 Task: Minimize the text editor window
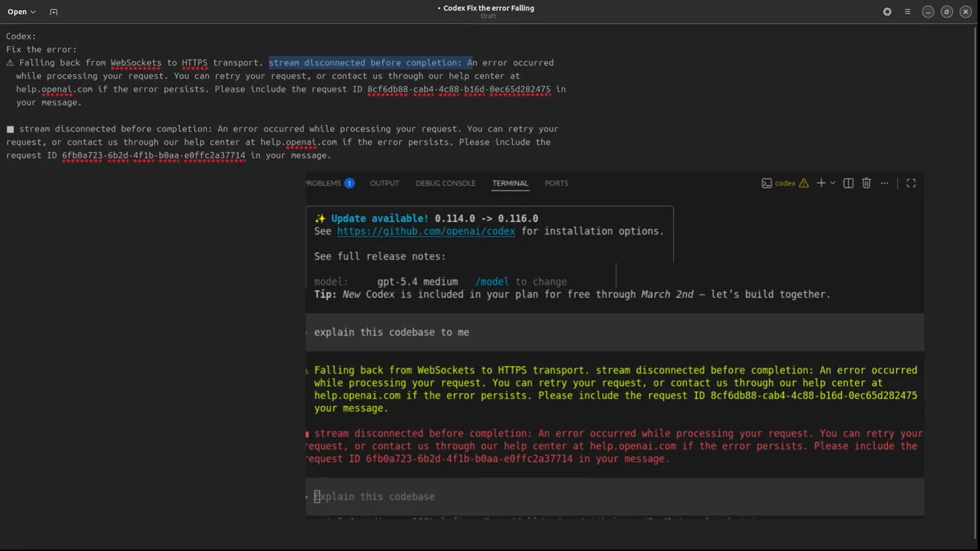[x=928, y=12]
